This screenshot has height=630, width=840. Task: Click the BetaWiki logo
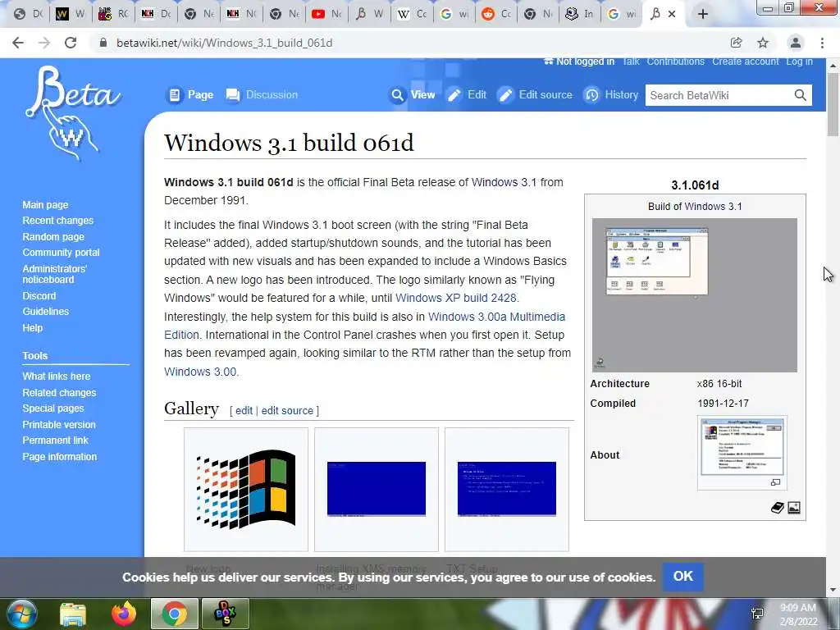coord(72,112)
